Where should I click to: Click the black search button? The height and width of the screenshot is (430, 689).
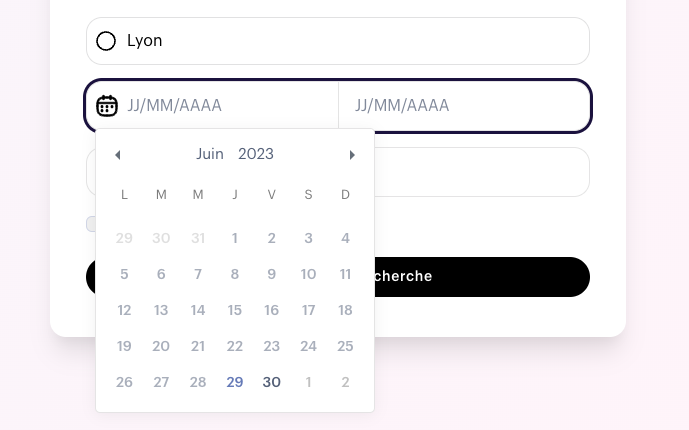click(x=482, y=277)
